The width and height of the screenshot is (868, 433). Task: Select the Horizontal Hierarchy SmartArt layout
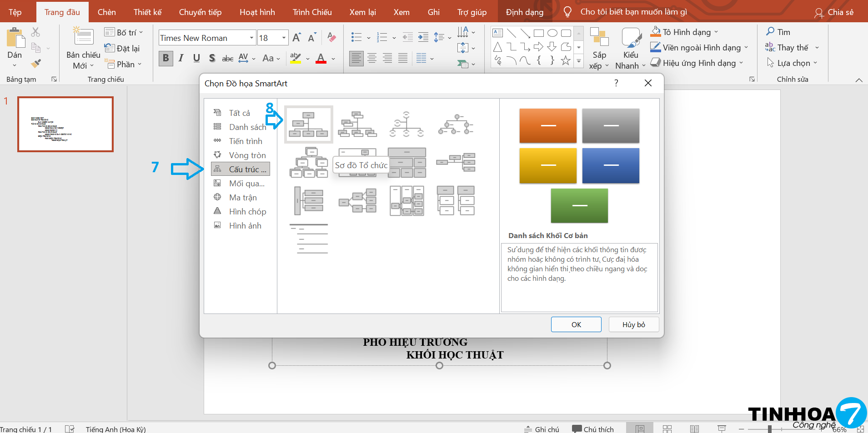point(358,201)
